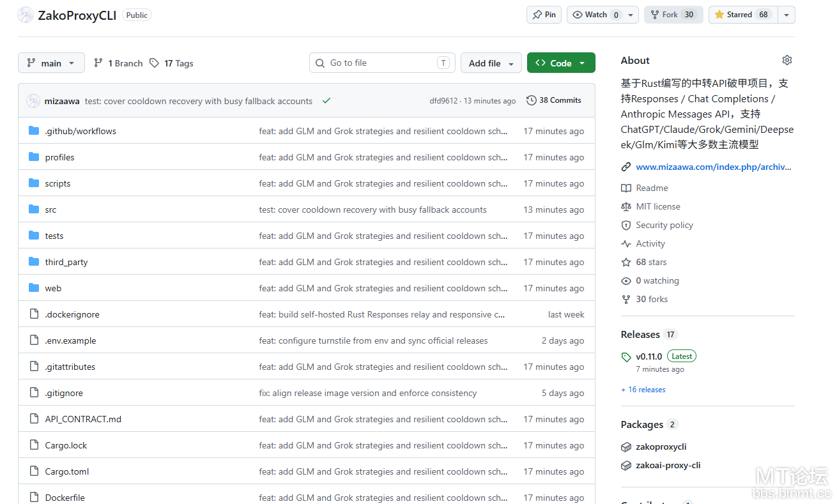Open the About settings gear icon

click(787, 60)
